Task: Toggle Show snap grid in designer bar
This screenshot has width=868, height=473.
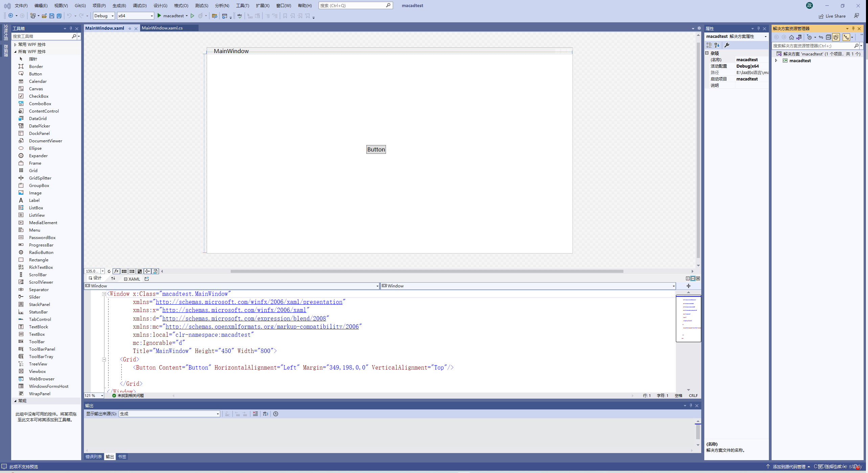Action: [124, 271]
